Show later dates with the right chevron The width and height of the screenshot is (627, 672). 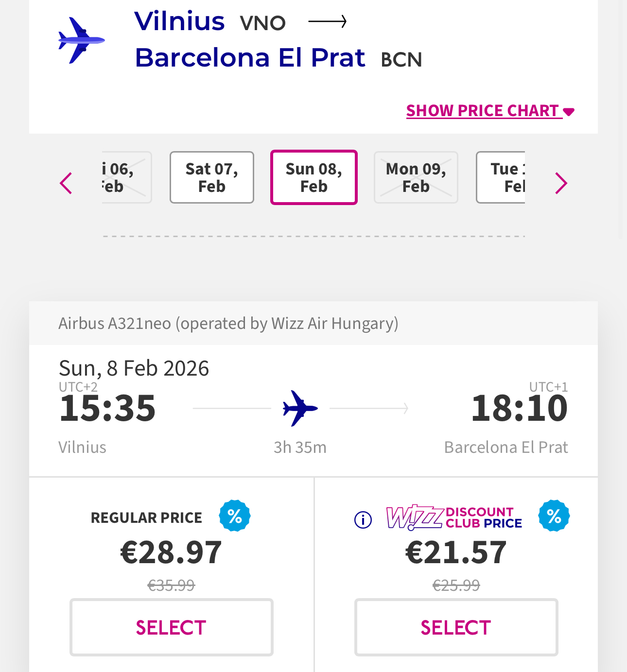coord(561,183)
